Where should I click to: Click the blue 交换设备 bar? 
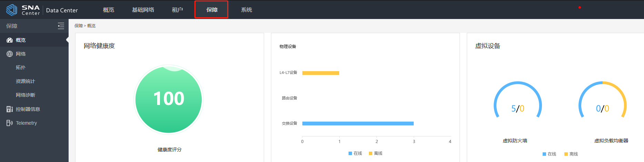(358, 123)
